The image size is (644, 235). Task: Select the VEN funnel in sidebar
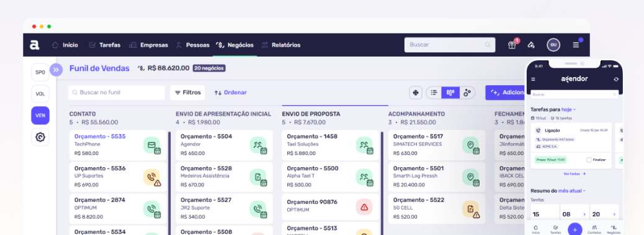(40, 116)
